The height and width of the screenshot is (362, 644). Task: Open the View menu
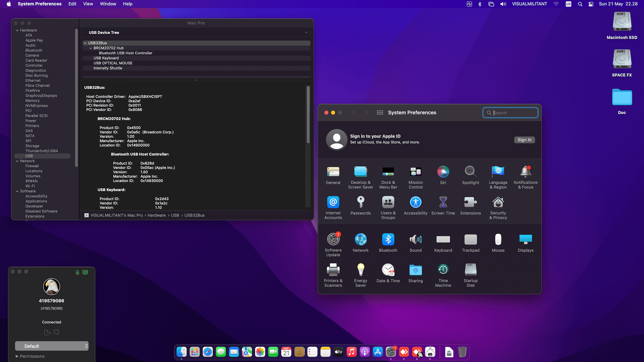pyautogui.click(x=88, y=4)
